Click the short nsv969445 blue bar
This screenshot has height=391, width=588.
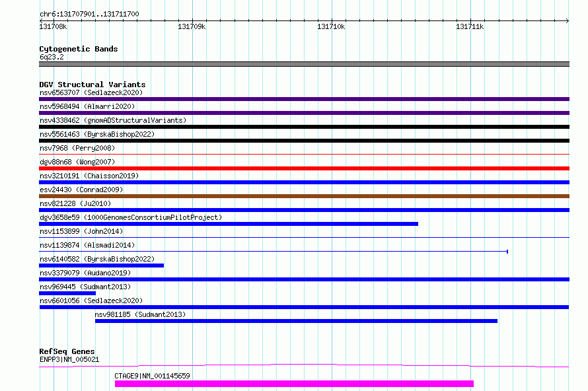(67, 293)
